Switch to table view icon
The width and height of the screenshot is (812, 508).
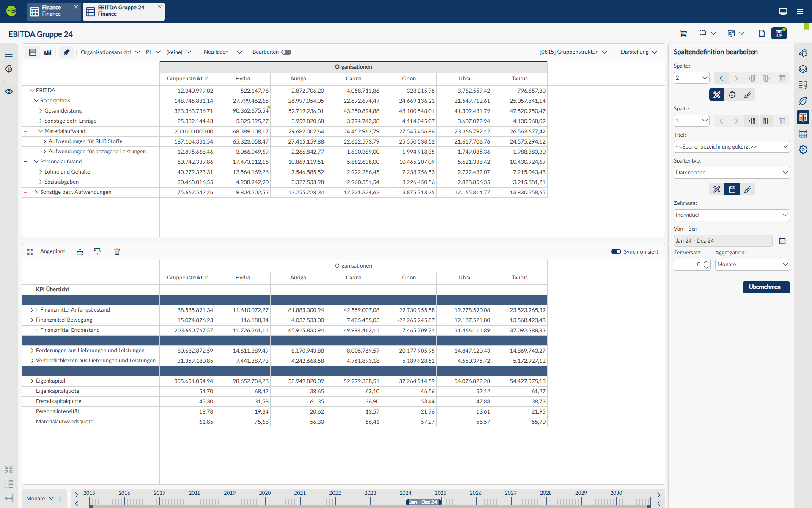click(33, 52)
